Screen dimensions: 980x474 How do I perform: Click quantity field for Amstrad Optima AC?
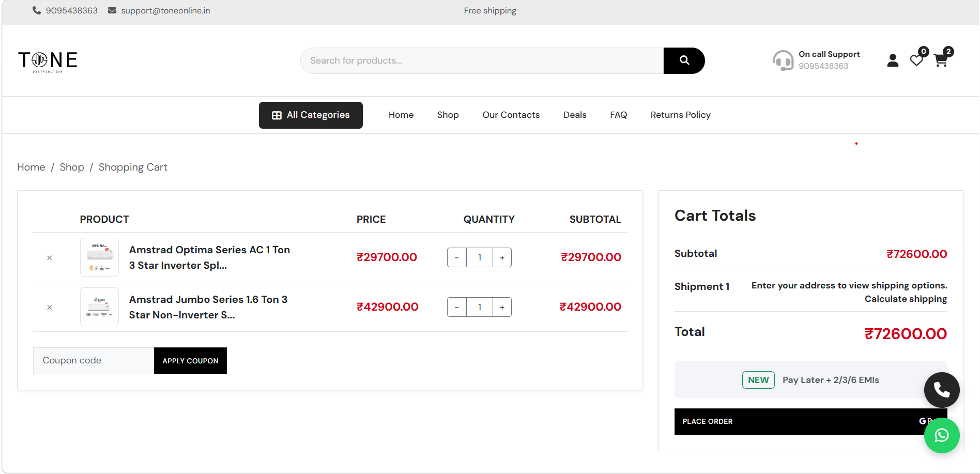pos(479,257)
